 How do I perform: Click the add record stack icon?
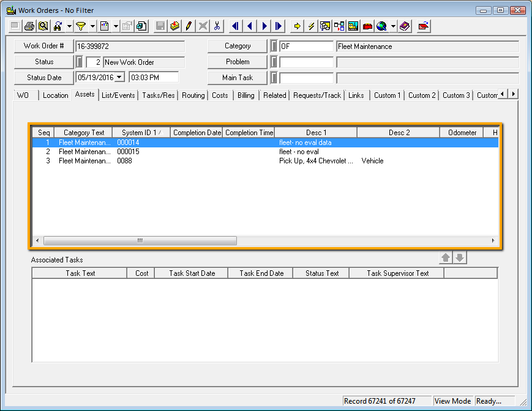click(174, 26)
